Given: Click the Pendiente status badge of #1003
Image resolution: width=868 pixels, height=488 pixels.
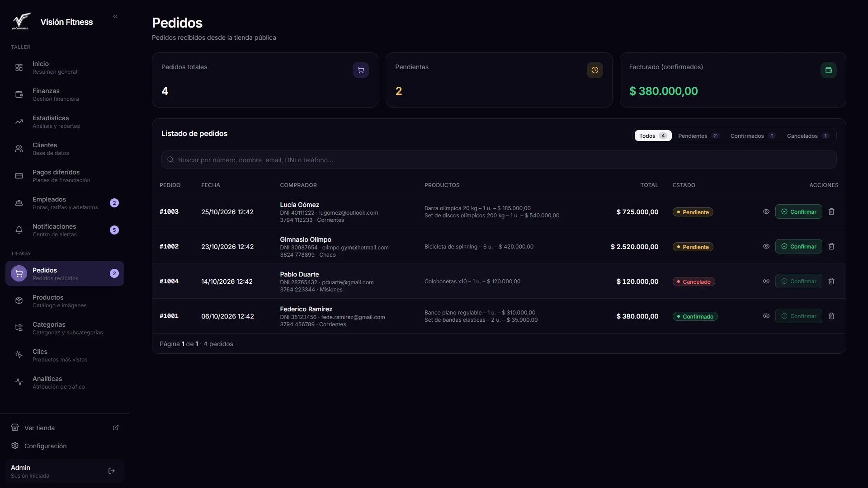Looking at the screenshot, I should (693, 212).
